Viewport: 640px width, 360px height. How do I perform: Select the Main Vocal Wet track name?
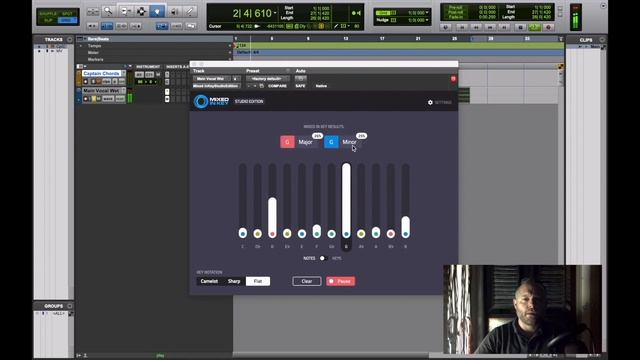(101, 91)
